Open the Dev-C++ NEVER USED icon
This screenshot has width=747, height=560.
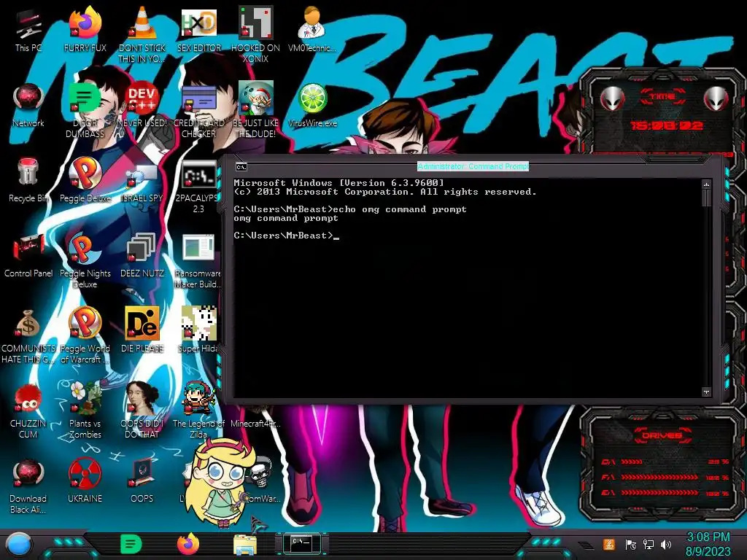[x=142, y=105]
